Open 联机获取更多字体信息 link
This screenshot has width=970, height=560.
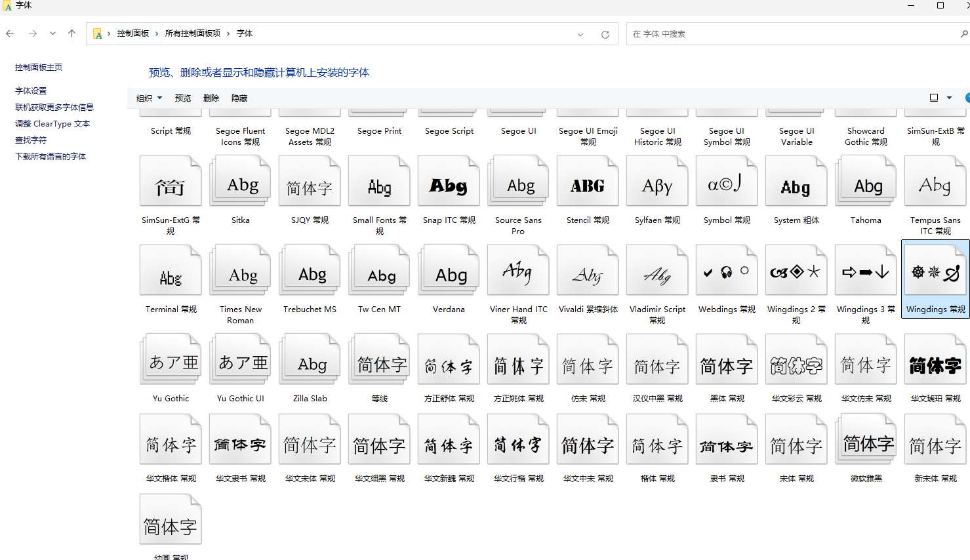coord(54,107)
